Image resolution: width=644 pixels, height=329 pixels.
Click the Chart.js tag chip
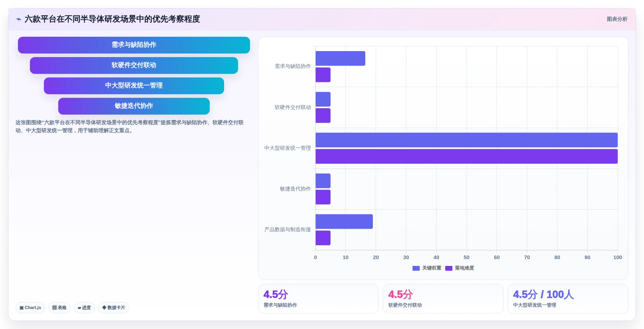tap(30, 307)
